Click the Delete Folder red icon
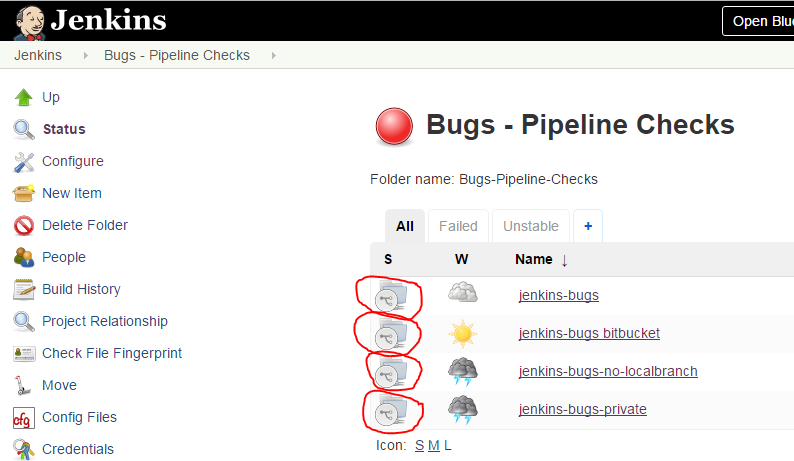This screenshot has height=461, width=794. pyautogui.click(x=24, y=225)
